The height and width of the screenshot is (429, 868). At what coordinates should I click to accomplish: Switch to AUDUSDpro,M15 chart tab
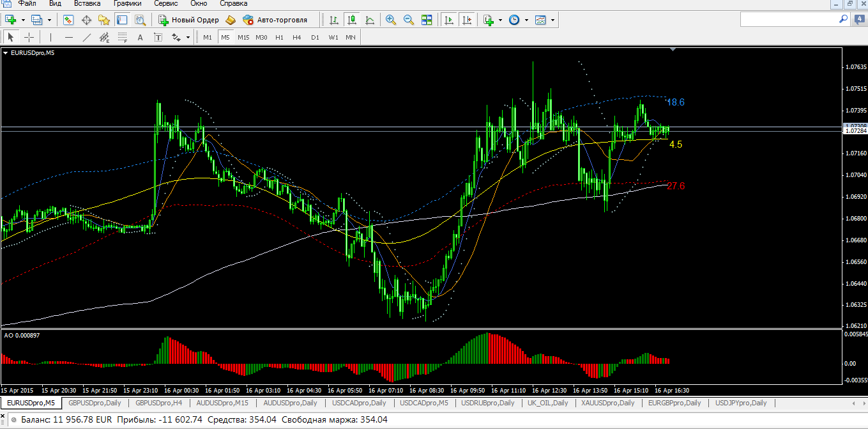(222, 403)
